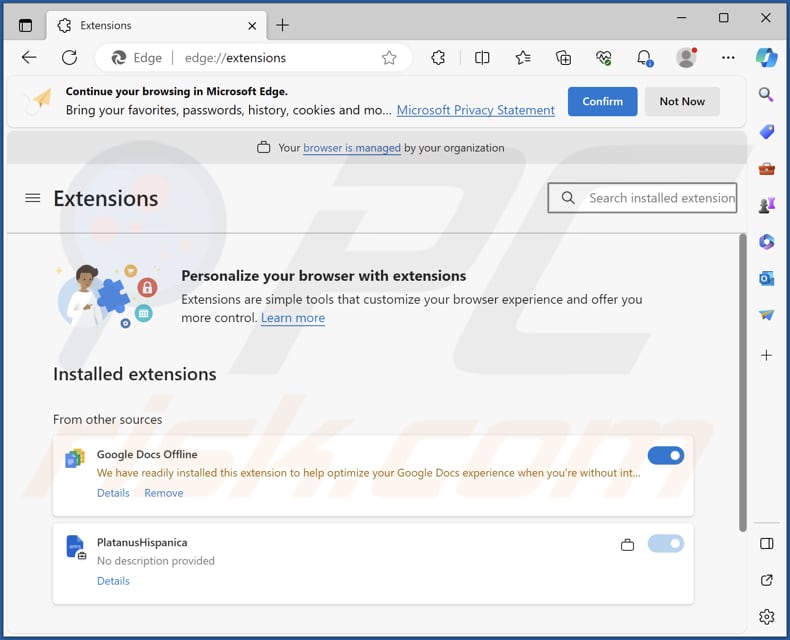Click the Google Docs Offline extension icon
790x640 pixels.
(x=75, y=458)
